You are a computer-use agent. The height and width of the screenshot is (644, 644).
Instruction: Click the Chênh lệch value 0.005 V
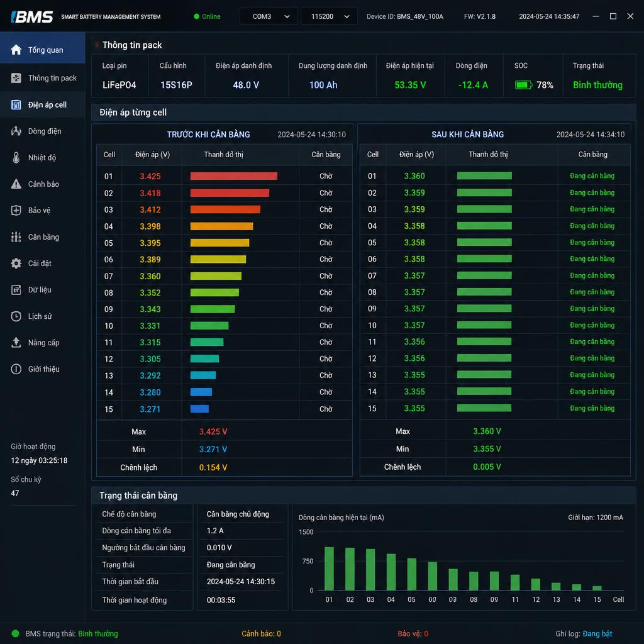[487, 467]
